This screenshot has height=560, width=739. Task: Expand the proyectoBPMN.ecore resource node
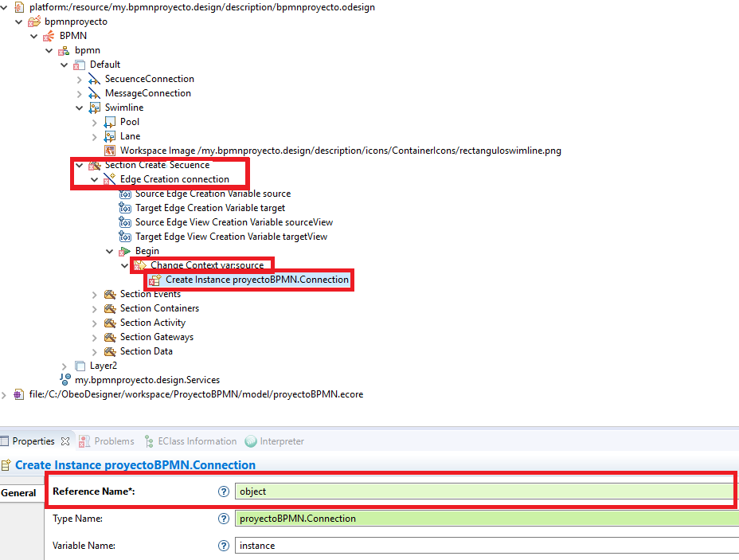[4, 395]
